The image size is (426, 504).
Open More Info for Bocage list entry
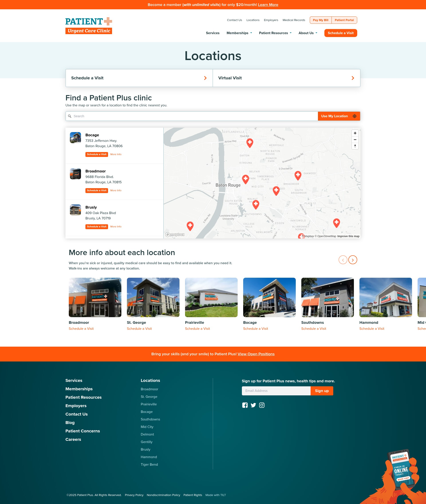tap(116, 154)
